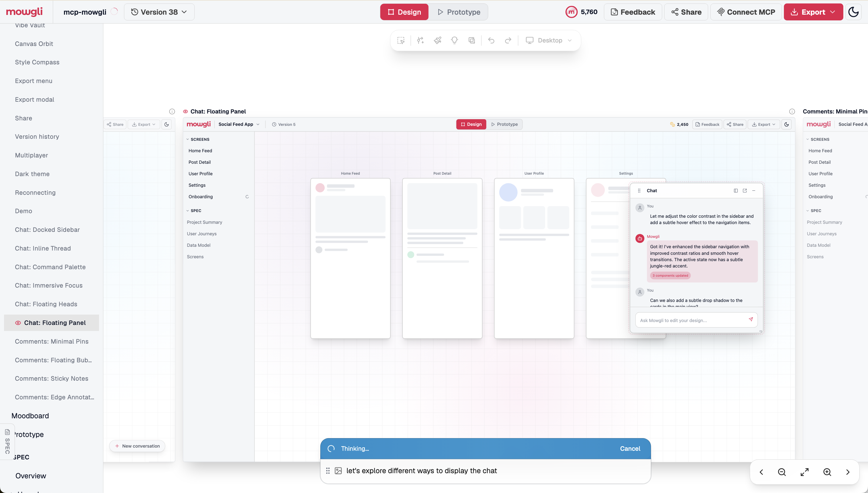Open Moodboard in the left sidebar
Screen dimensions: 868x493
30,416
